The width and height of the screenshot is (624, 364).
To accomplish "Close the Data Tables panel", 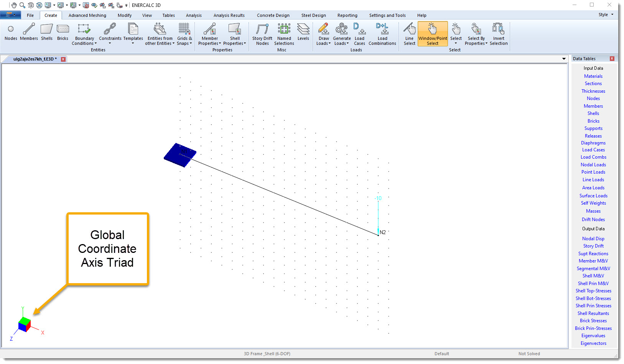I will tap(612, 59).
